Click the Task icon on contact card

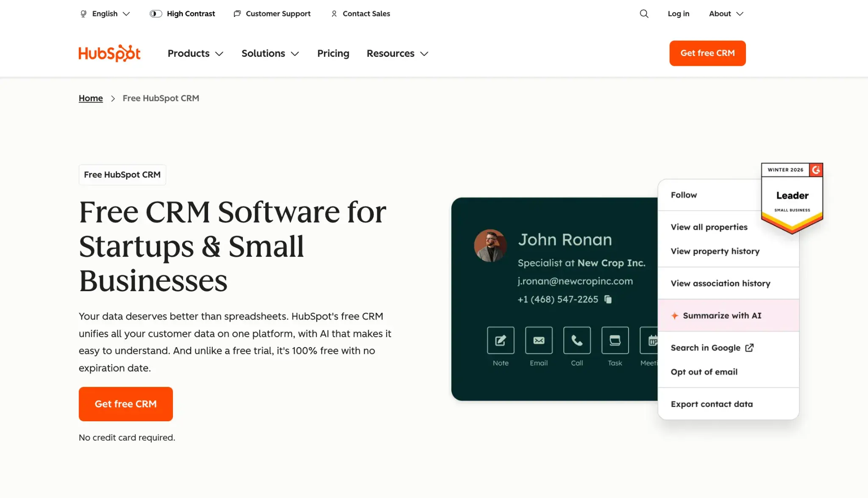pos(615,340)
